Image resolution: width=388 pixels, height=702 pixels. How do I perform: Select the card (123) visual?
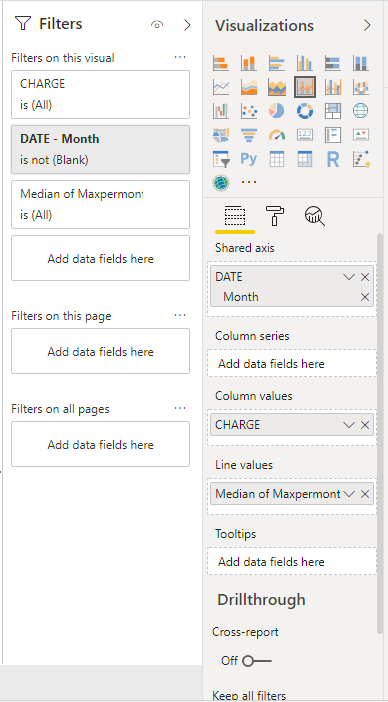coord(305,134)
